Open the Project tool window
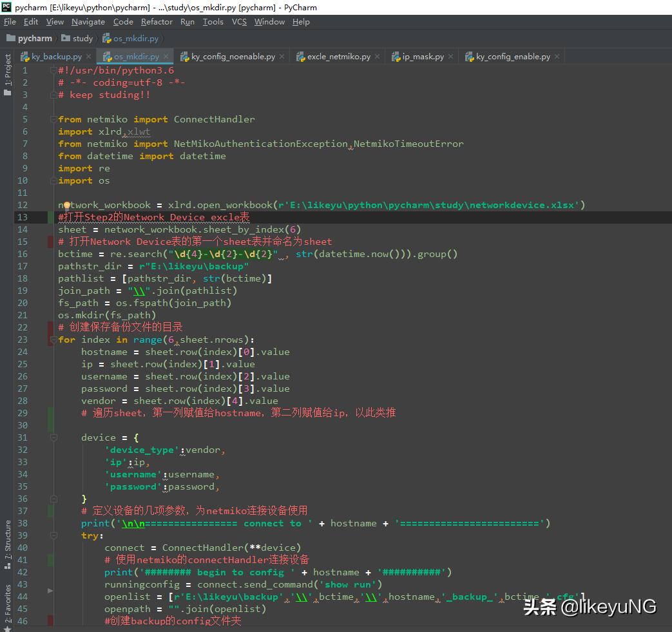 pyautogui.click(x=7, y=75)
